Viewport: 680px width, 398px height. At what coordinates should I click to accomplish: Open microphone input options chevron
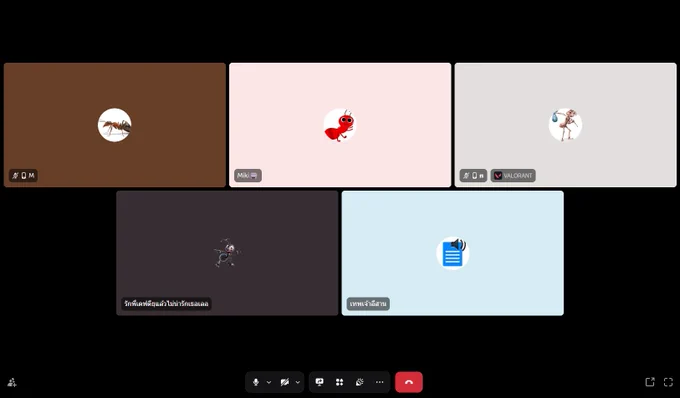point(269,382)
